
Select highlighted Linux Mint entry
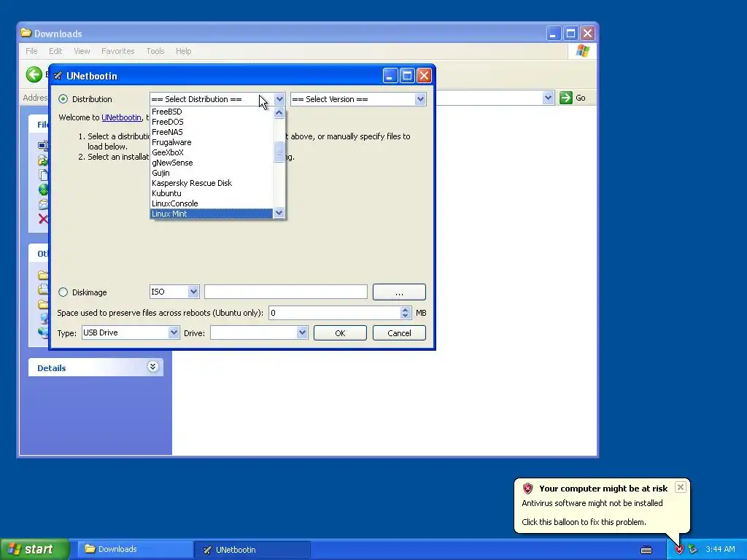(x=212, y=214)
